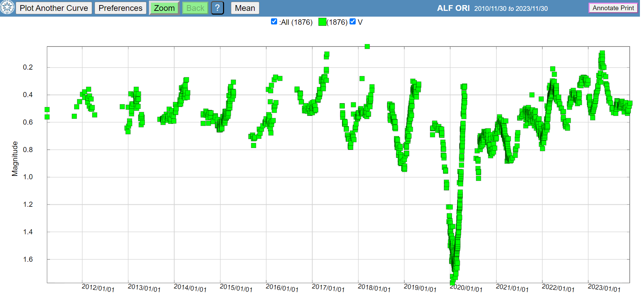The image size is (644, 294).
Task: Click the date range 2010/11/30 to 2023/11/30
Action: [511, 8]
